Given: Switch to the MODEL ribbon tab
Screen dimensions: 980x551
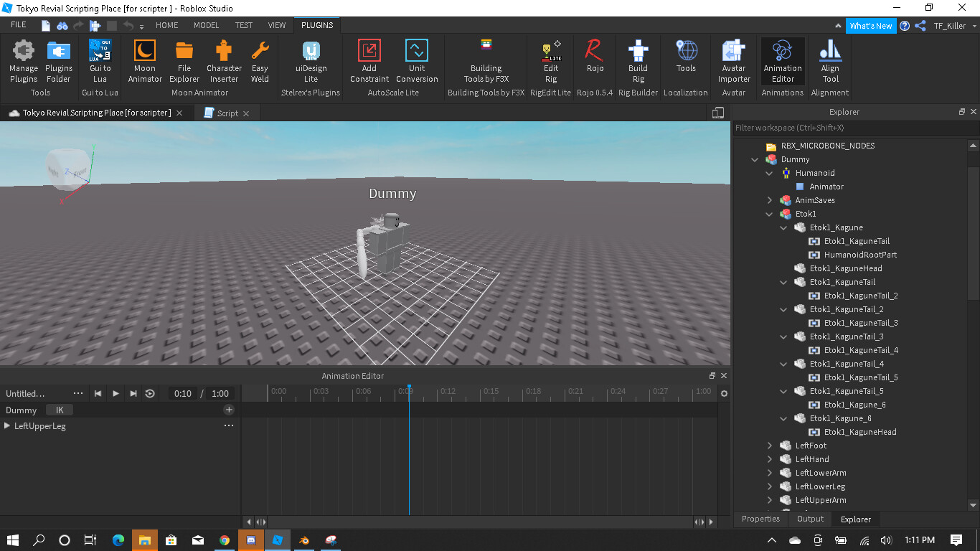Looking at the screenshot, I should pyautogui.click(x=206, y=25).
